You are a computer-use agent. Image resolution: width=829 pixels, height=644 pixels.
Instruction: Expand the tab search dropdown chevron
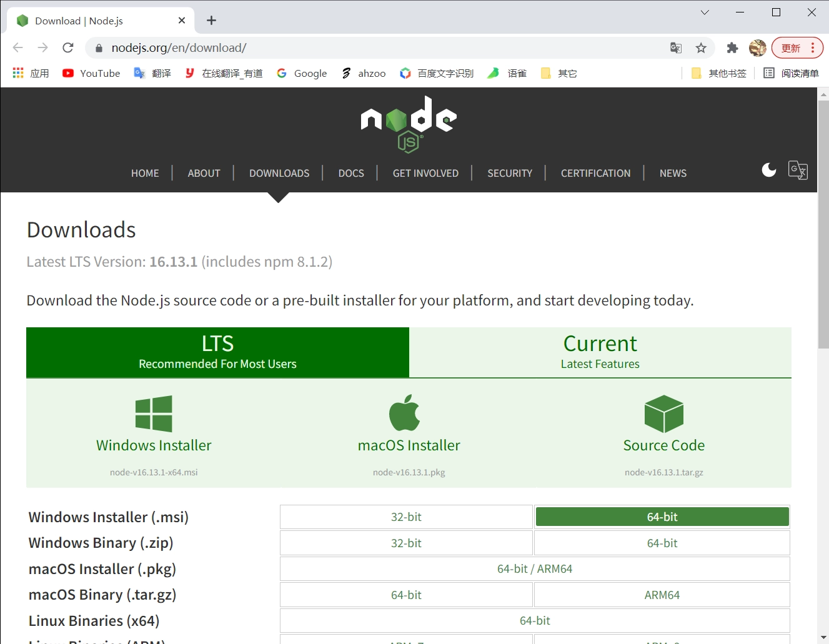click(705, 12)
